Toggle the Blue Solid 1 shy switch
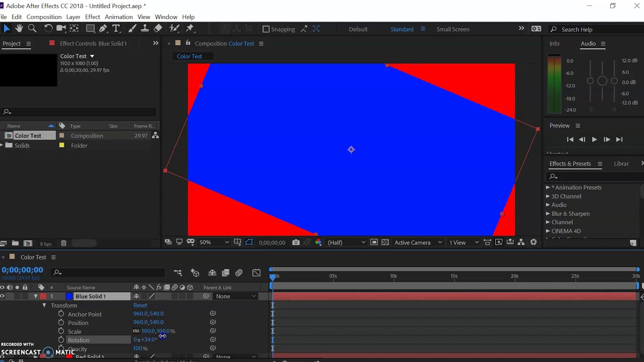Viewport: 644px width, 362px height. tap(136, 296)
